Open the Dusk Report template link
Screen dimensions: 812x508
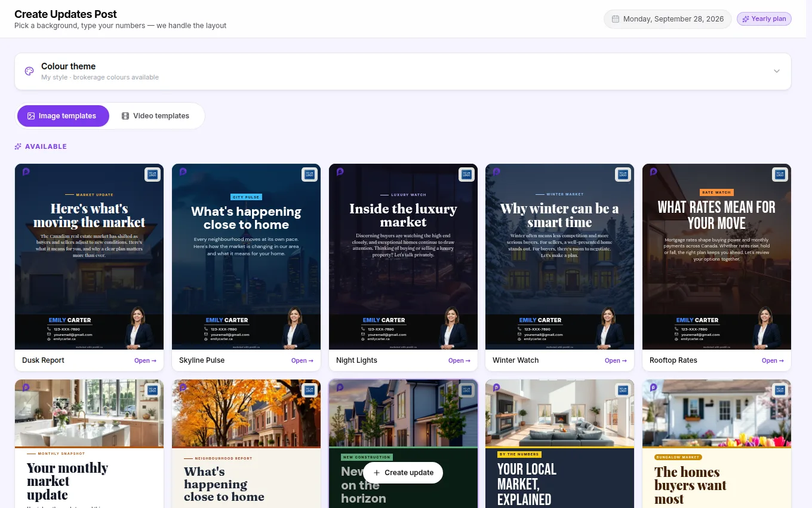click(x=145, y=360)
